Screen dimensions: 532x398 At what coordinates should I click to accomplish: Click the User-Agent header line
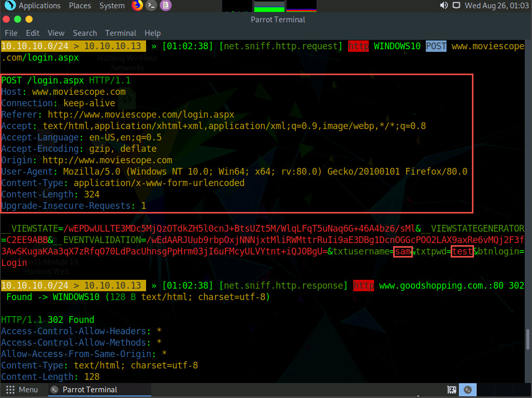coord(234,172)
